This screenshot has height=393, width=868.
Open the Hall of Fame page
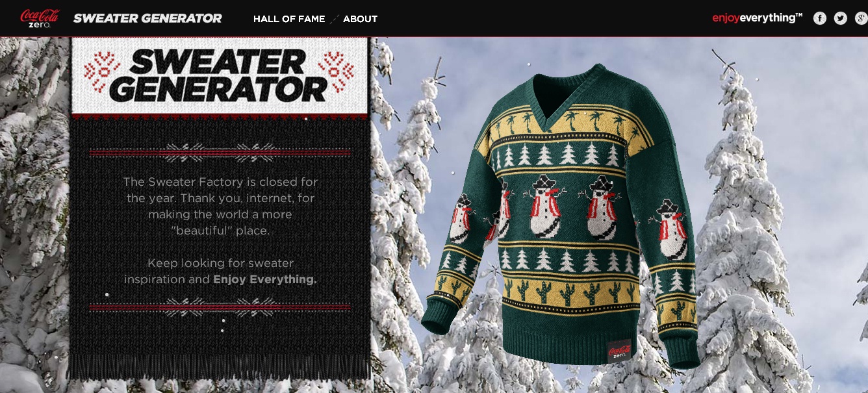289,19
